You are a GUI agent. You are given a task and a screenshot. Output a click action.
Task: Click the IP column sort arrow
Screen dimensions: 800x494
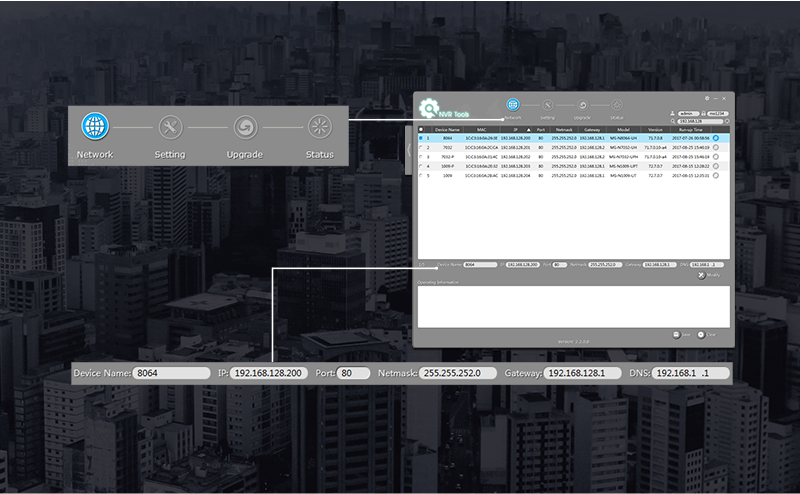528,130
